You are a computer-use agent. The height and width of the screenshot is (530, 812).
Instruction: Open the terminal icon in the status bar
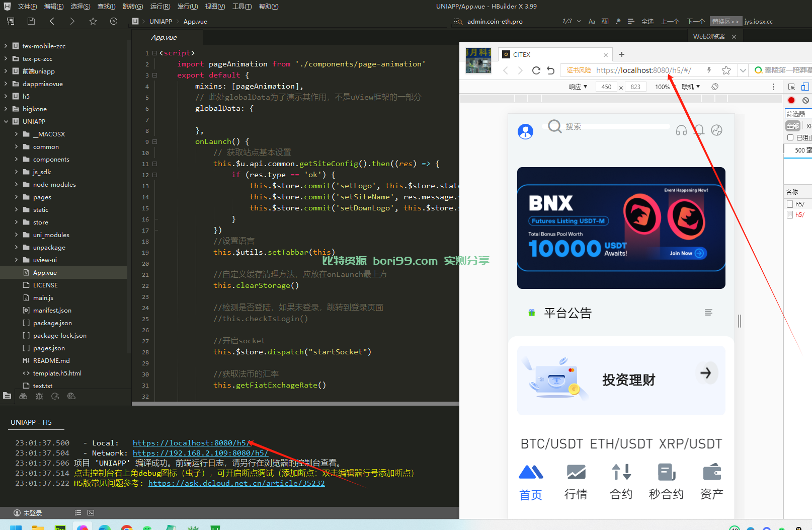coord(91,513)
